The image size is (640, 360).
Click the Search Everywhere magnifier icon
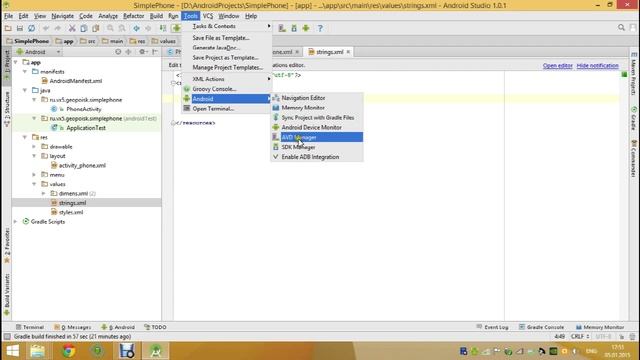click(621, 28)
